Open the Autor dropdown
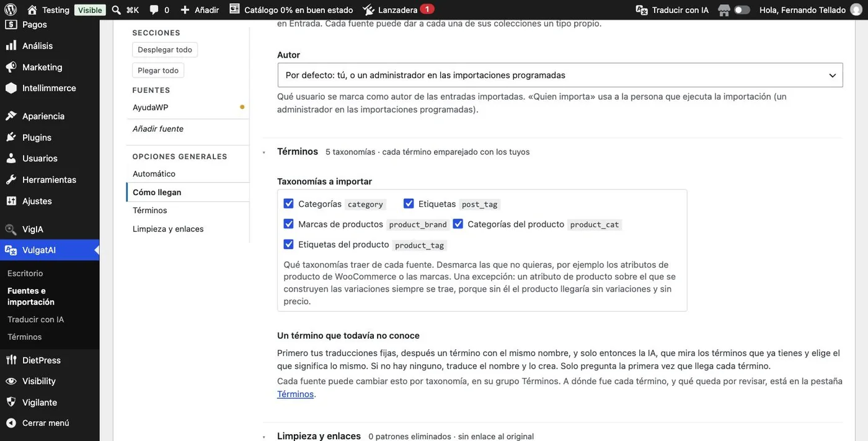868x441 pixels. [x=560, y=75]
